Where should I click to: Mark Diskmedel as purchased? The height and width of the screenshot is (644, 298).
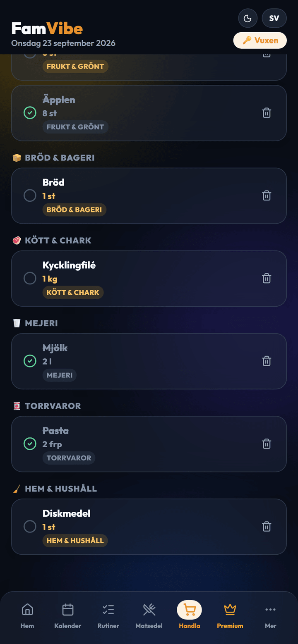[30, 527]
